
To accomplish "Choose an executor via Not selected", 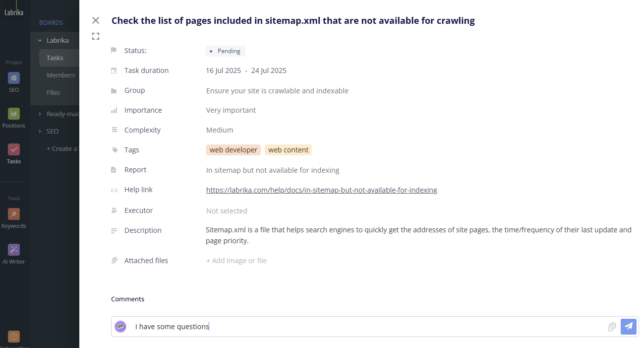I will click(x=227, y=211).
